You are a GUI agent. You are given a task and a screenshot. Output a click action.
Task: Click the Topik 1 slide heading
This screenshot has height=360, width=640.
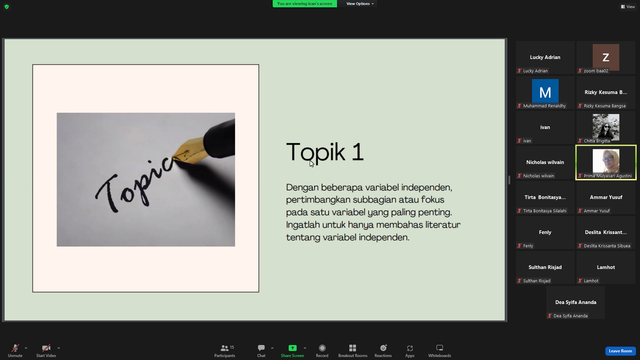[325, 152]
